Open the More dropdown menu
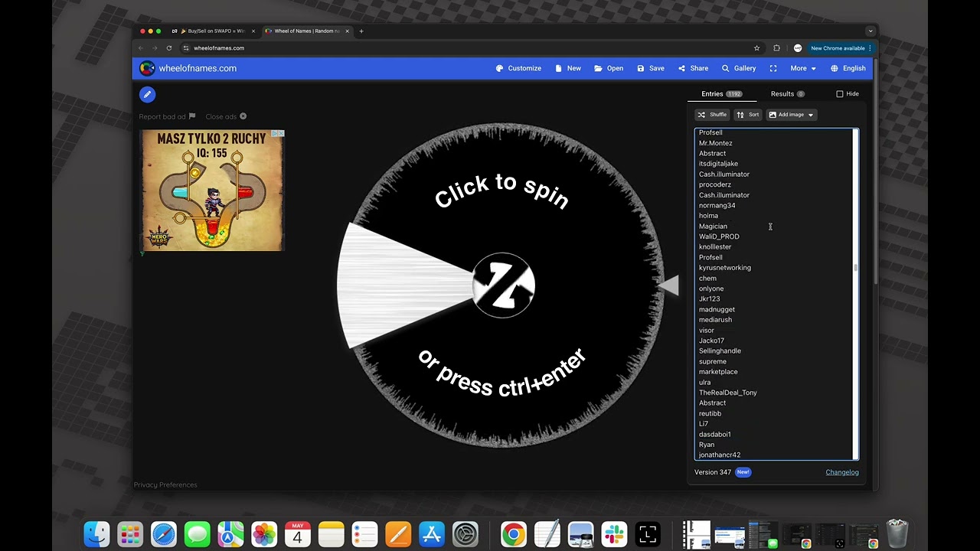 pyautogui.click(x=803, y=68)
